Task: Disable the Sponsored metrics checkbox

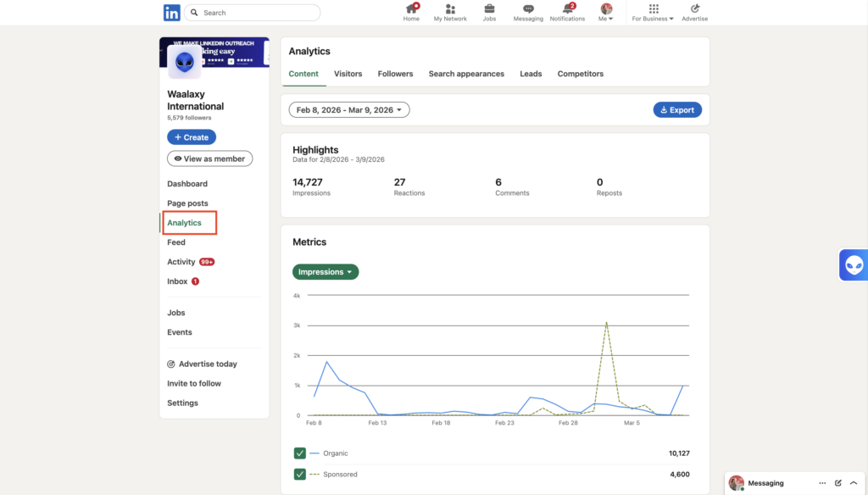Action: click(x=299, y=475)
